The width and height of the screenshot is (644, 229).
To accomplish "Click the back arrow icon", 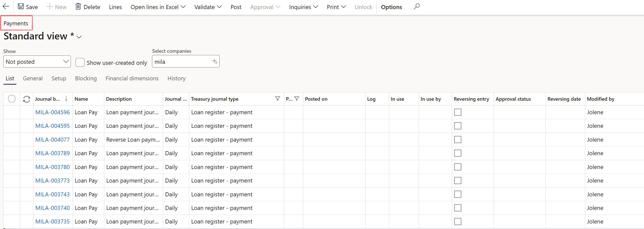I will click(6, 7).
